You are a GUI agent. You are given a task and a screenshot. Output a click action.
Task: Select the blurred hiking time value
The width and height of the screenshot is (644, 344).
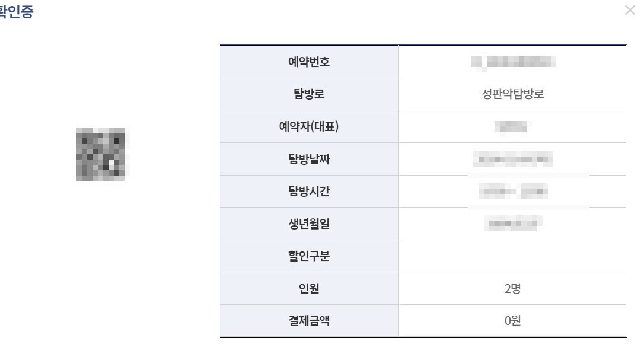(512, 191)
